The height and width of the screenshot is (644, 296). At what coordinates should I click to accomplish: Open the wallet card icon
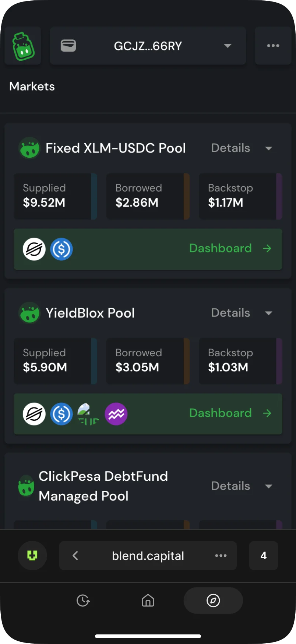tap(68, 46)
